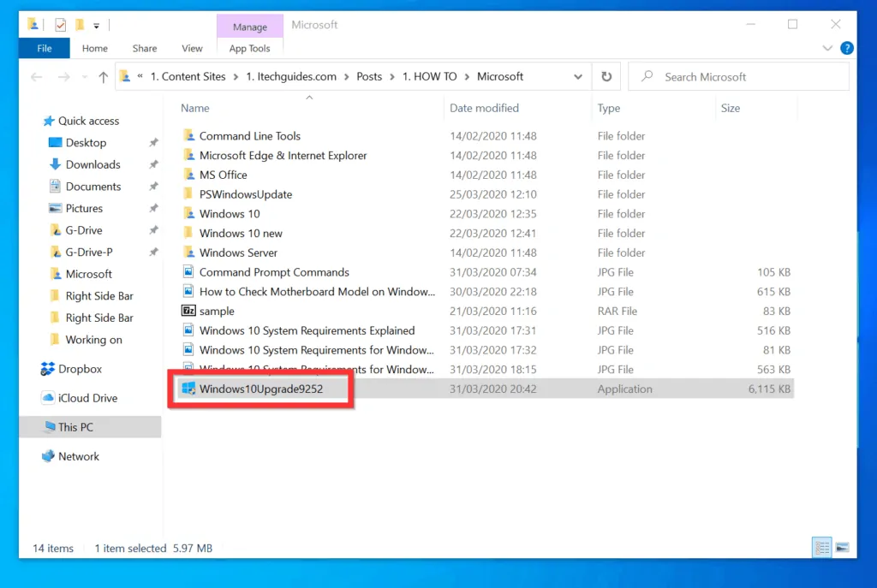The height and width of the screenshot is (588, 877).
Task: Open Help via the question mark icon
Action: 846,48
